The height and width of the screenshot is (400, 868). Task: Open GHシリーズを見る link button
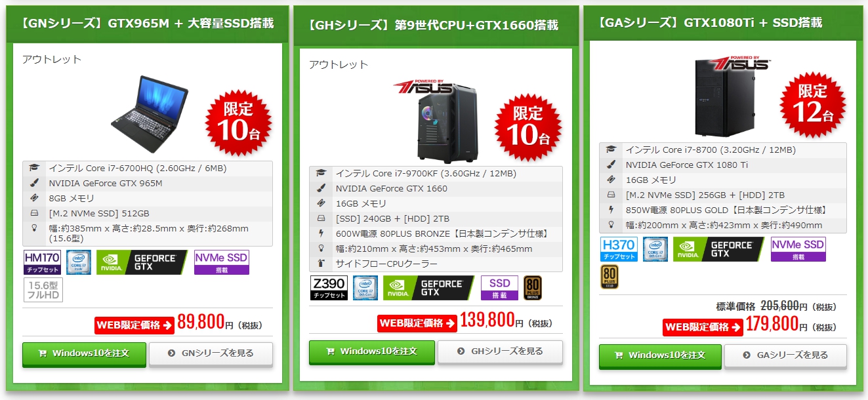pyautogui.click(x=500, y=351)
